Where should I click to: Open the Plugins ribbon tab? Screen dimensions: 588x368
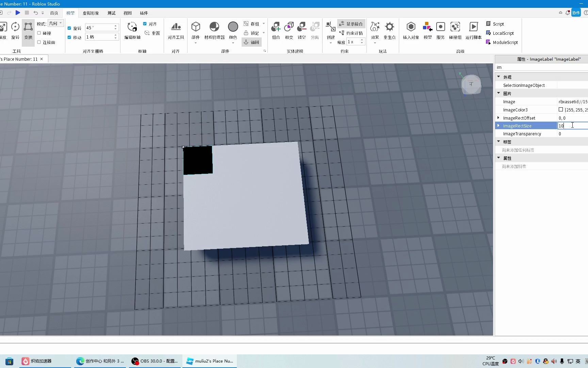(x=144, y=13)
